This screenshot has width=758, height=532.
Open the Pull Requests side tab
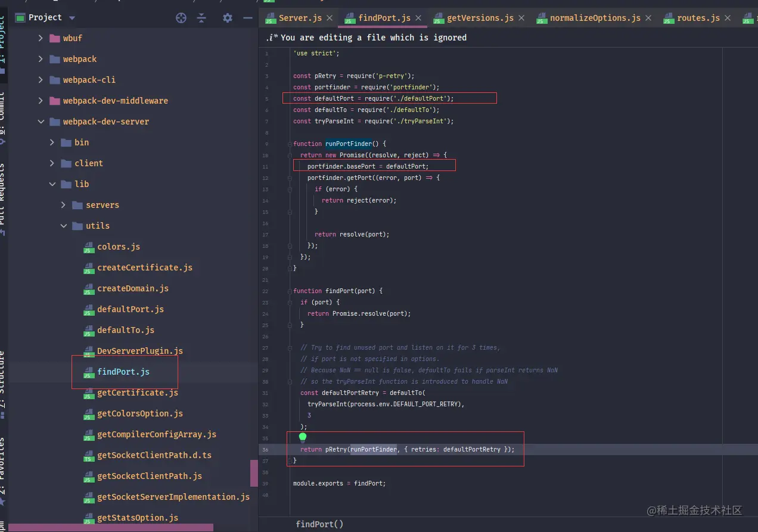click(4, 200)
